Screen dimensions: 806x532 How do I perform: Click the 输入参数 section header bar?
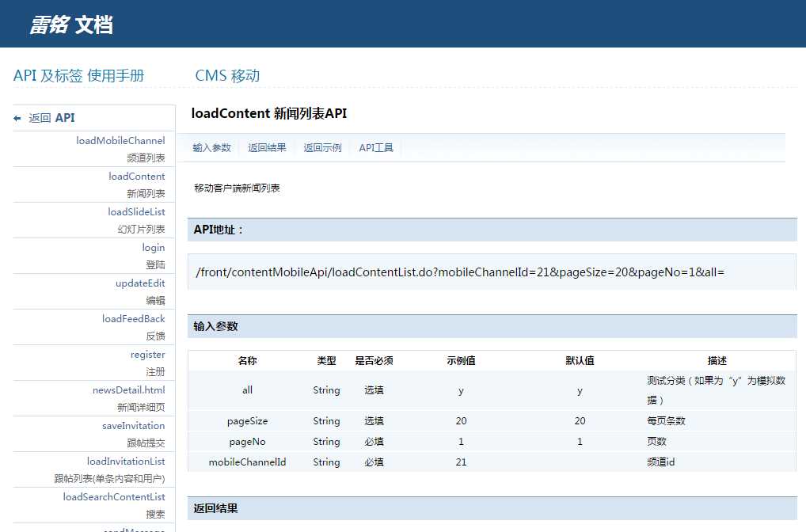pyautogui.click(x=492, y=326)
